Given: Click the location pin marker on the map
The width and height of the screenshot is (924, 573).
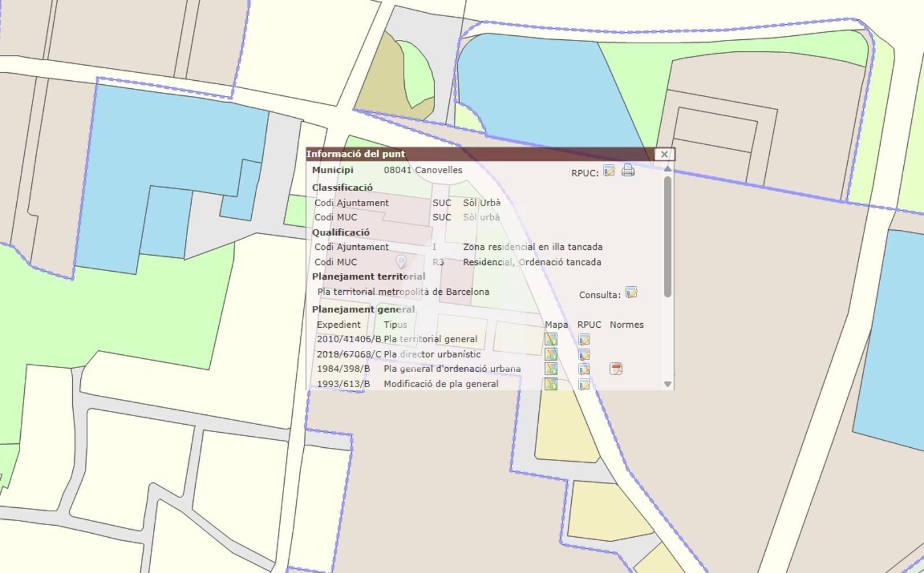Looking at the screenshot, I should pos(401,261).
